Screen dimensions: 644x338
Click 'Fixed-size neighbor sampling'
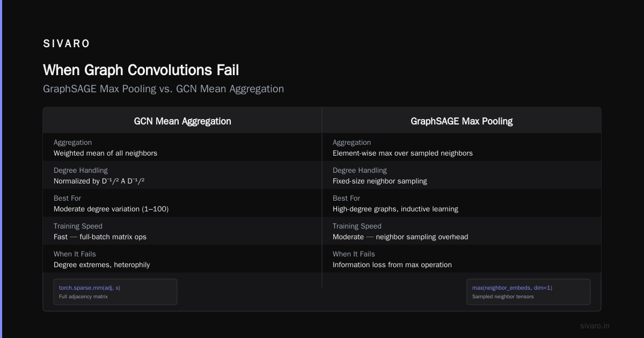(x=380, y=181)
